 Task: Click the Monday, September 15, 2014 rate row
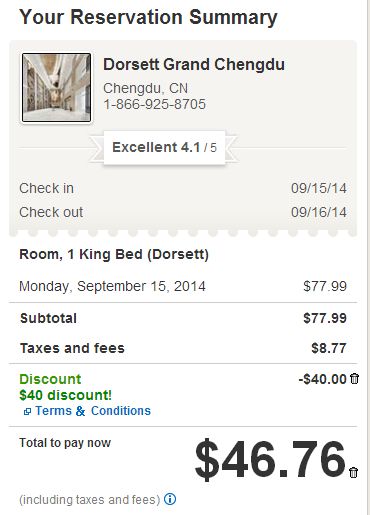pyautogui.click(x=183, y=286)
